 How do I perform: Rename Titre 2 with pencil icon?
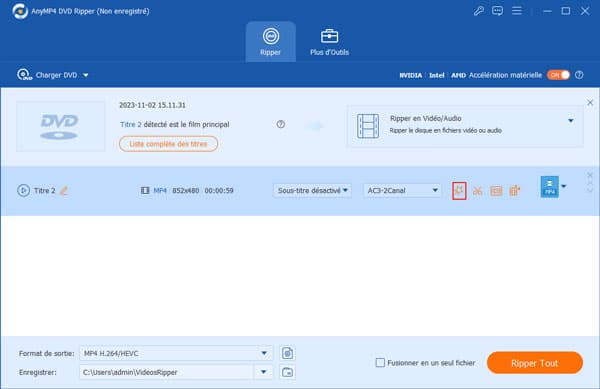pyautogui.click(x=64, y=190)
